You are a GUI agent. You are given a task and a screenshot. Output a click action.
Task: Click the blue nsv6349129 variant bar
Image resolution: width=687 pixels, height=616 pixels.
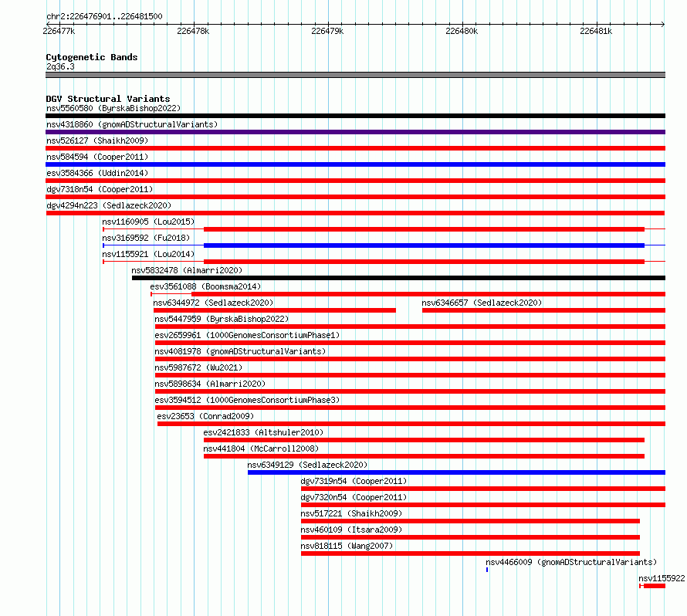pos(456,472)
